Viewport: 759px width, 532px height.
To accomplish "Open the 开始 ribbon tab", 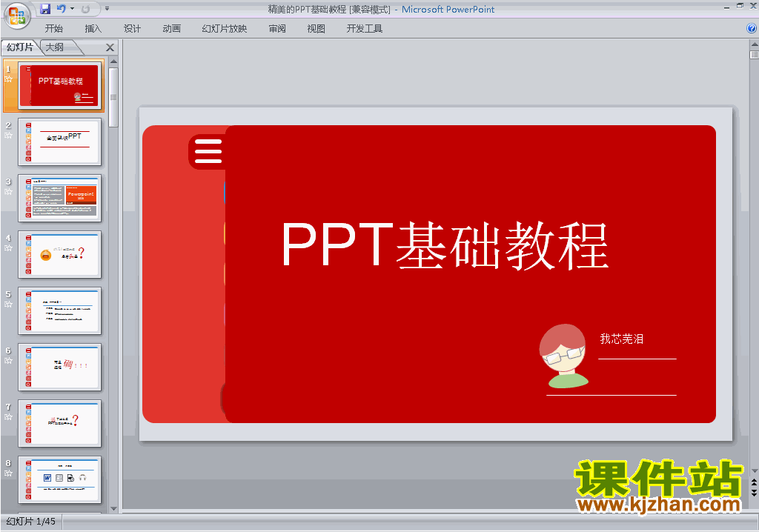I will coord(53,29).
